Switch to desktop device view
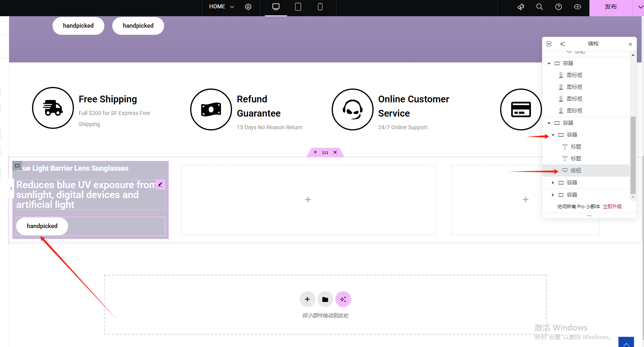Screen dimensions: 644x347 click(x=276, y=7)
